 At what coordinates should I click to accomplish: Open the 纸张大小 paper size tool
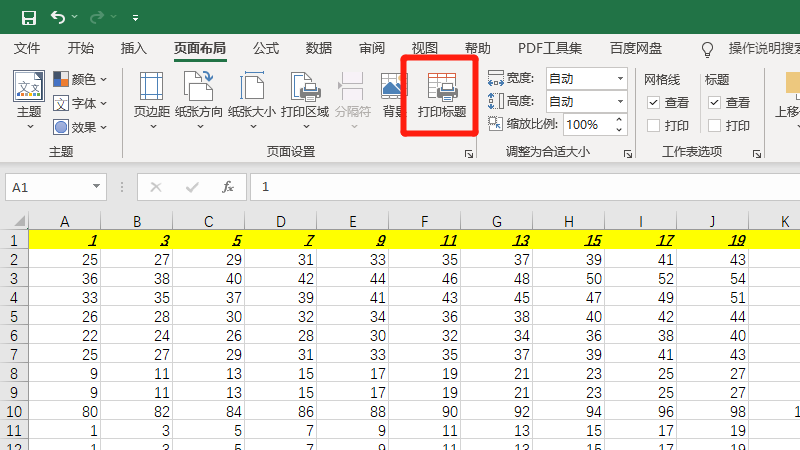(x=251, y=95)
